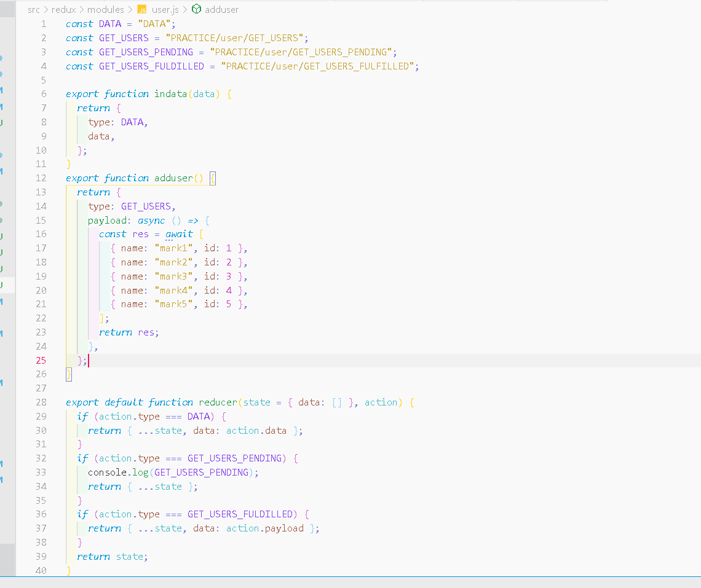
Task: Click the "mark3" string
Action: [173, 276]
